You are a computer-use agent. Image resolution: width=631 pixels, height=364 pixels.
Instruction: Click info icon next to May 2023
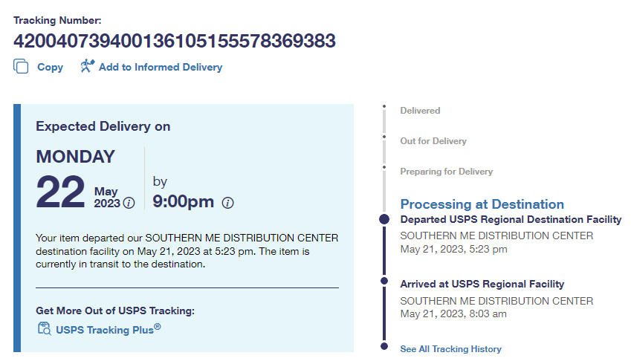[x=129, y=203]
